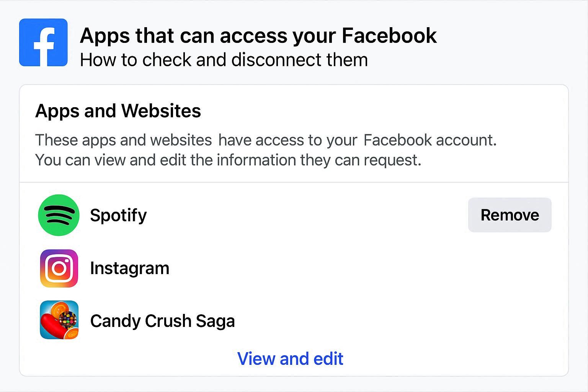The width and height of the screenshot is (588, 392).
Task: Click the Facebook logo icon
Action: click(x=43, y=42)
